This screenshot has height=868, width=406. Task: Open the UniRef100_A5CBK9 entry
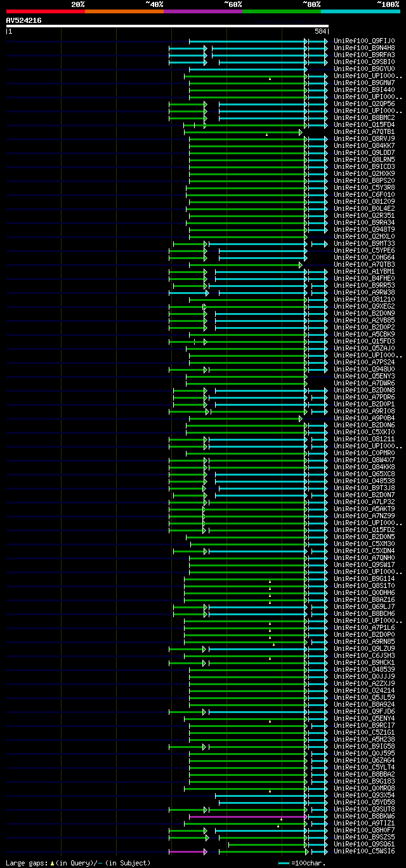click(x=363, y=334)
